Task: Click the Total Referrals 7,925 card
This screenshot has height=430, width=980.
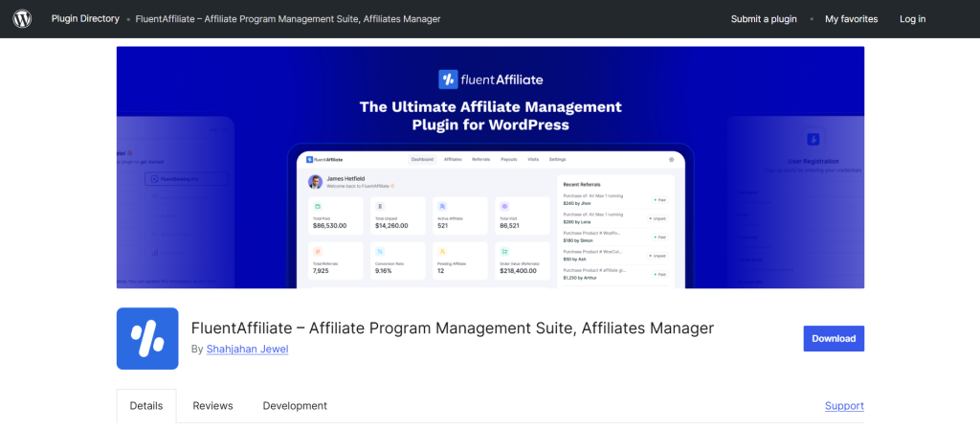Action: pos(336,260)
